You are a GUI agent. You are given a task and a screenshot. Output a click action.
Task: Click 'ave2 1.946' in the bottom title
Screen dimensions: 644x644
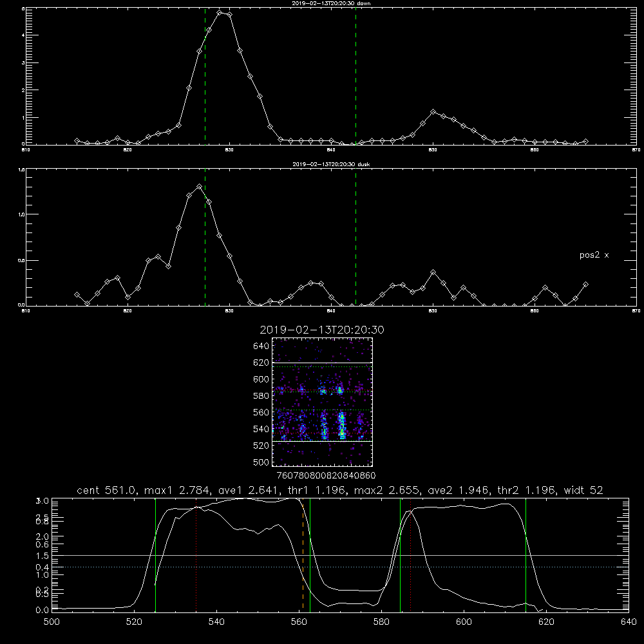(x=458, y=490)
